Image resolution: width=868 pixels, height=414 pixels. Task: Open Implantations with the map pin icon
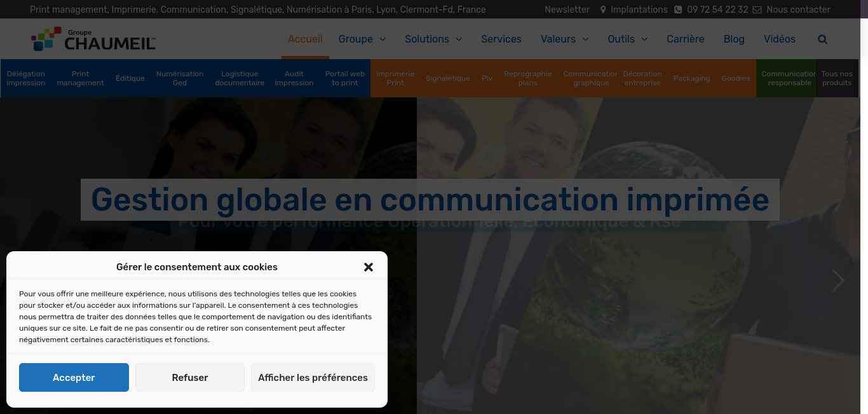[634, 10]
